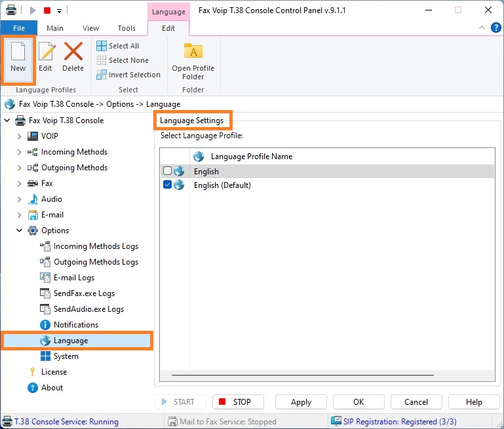Click the OK button
Viewport: 504px width, 429px height.
pos(359,401)
